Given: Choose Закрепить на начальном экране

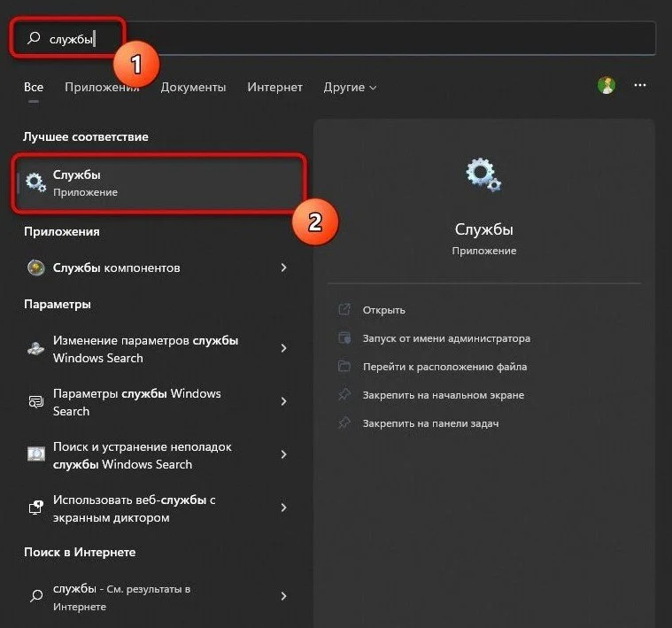Looking at the screenshot, I should pos(444,395).
